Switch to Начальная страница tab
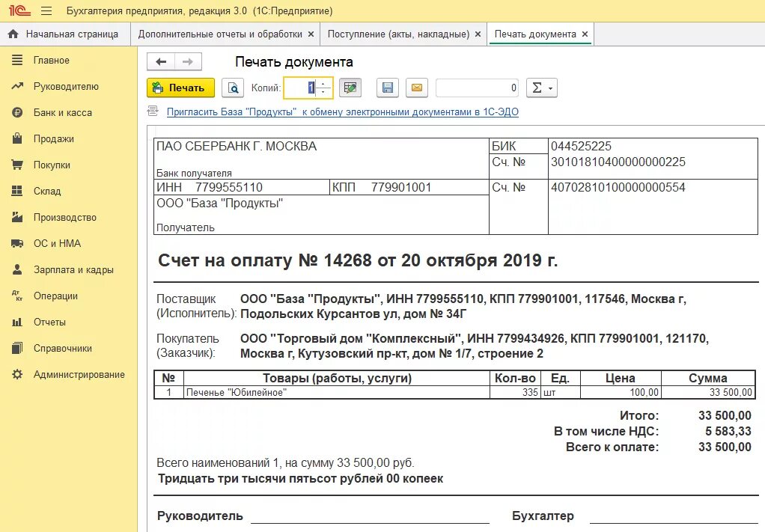 65,34
